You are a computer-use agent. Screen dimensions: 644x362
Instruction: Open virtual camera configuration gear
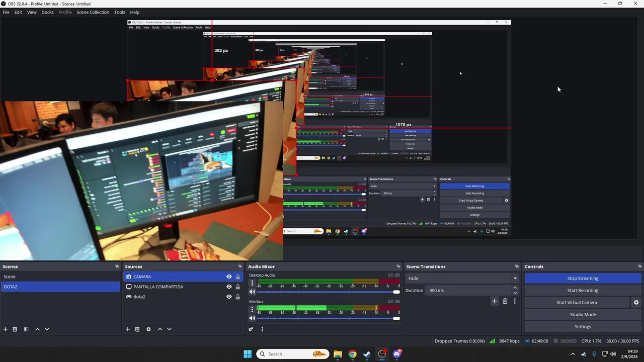(x=636, y=303)
